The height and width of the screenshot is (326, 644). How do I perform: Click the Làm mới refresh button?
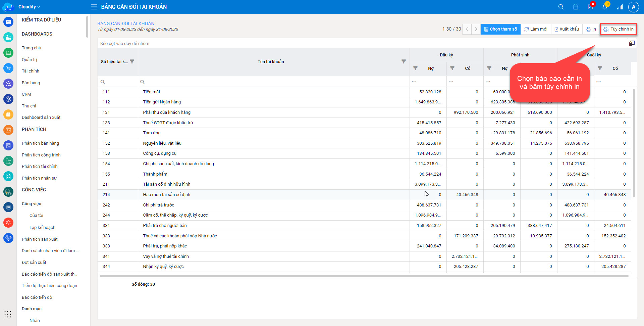point(536,29)
